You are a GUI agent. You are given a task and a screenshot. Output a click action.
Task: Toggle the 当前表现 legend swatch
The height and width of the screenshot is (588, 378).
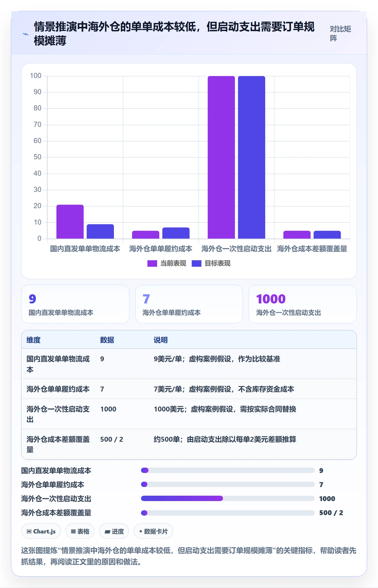tap(152, 263)
